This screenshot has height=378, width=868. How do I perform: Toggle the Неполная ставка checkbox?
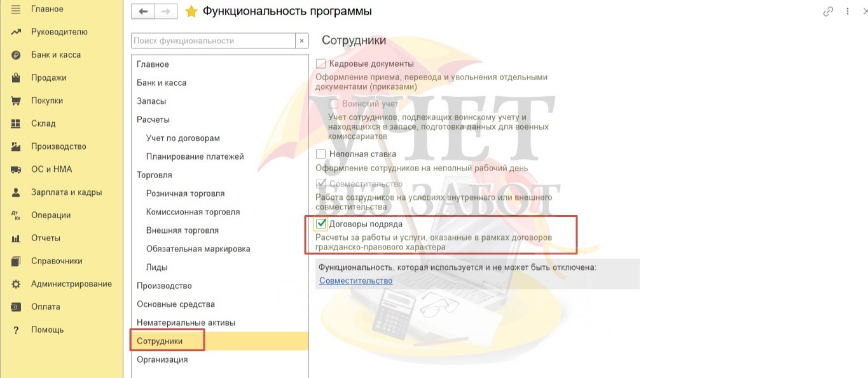(x=321, y=154)
